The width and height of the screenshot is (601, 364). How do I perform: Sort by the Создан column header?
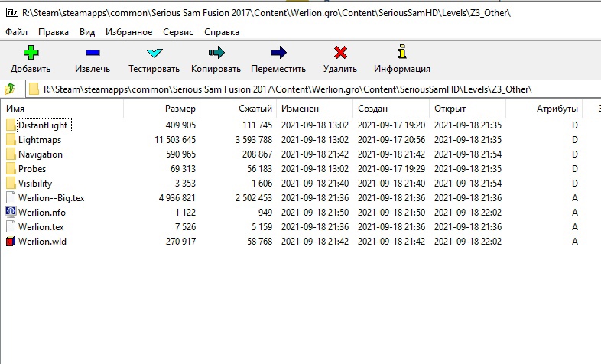pos(391,109)
